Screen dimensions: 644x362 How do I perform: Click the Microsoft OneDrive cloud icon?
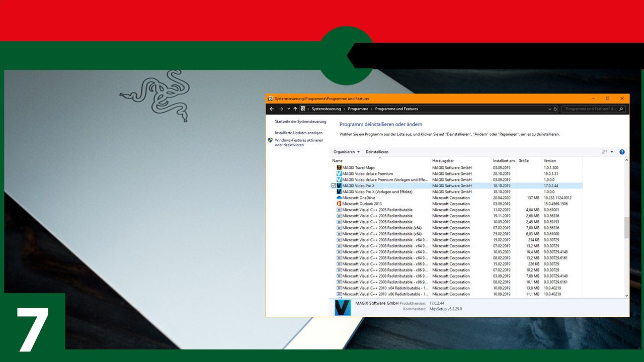pyautogui.click(x=339, y=198)
